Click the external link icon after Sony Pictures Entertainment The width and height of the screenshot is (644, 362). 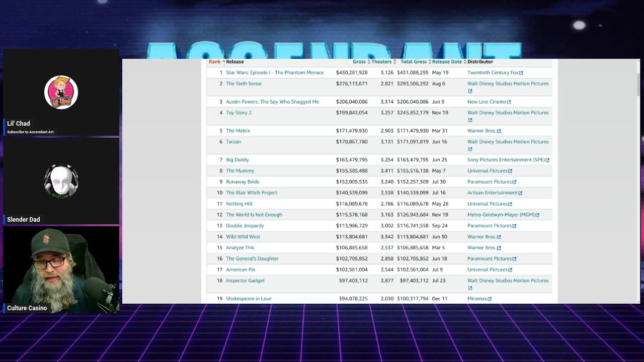pyautogui.click(x=547, y=160)
